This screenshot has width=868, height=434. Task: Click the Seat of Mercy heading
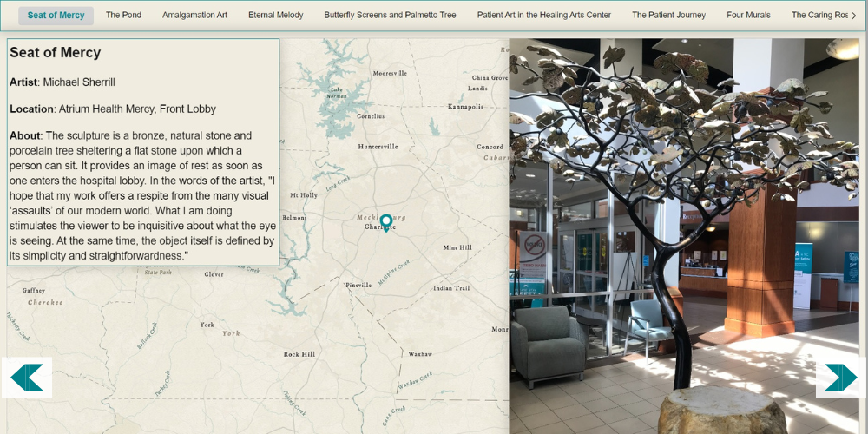56,53
